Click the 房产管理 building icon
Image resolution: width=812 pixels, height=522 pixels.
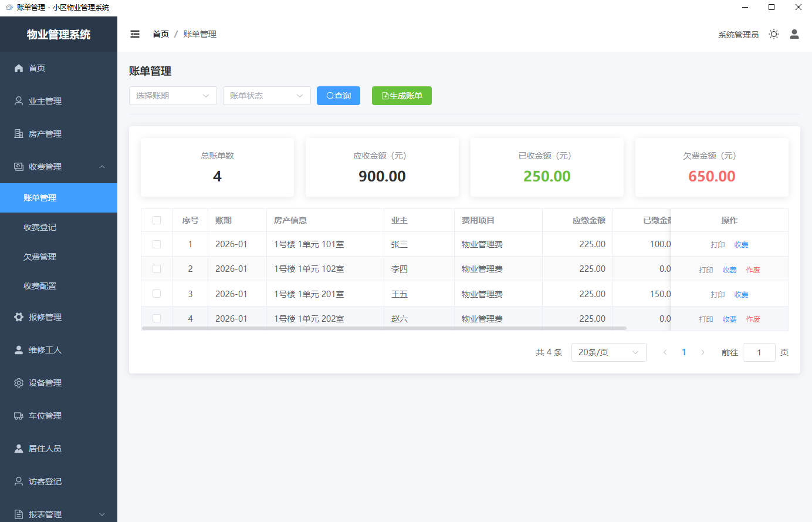(19, 134)
